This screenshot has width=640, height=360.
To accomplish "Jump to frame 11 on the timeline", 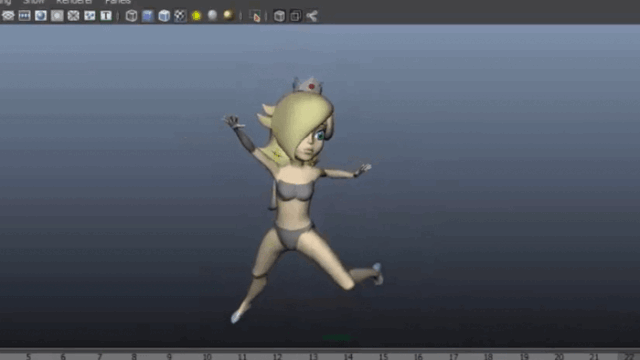I will [242, 356].
